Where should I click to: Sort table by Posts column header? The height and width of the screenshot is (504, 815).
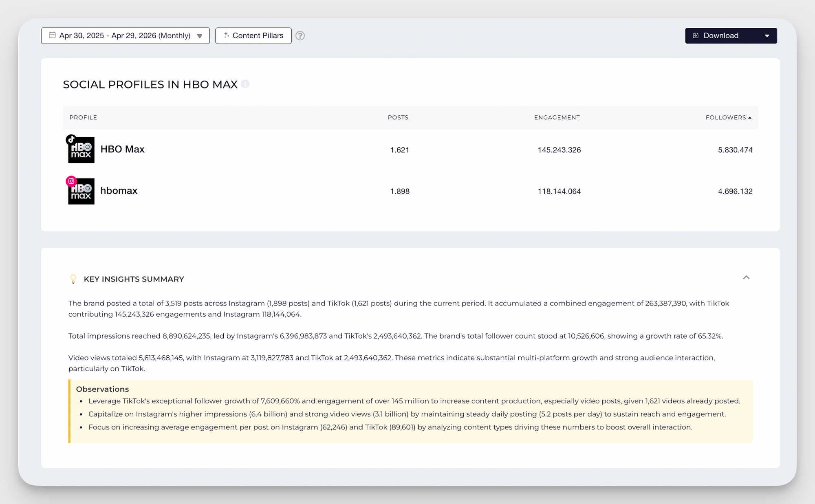click(398, 117)
